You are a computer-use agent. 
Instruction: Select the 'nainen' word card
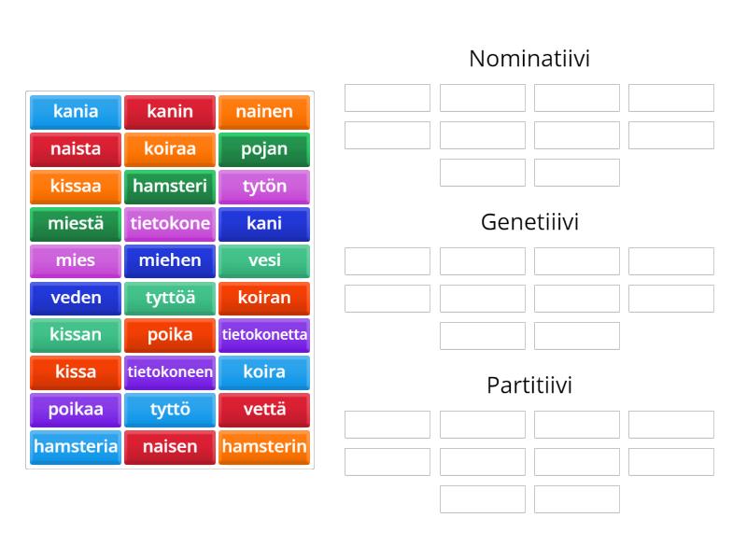(264, 112)
